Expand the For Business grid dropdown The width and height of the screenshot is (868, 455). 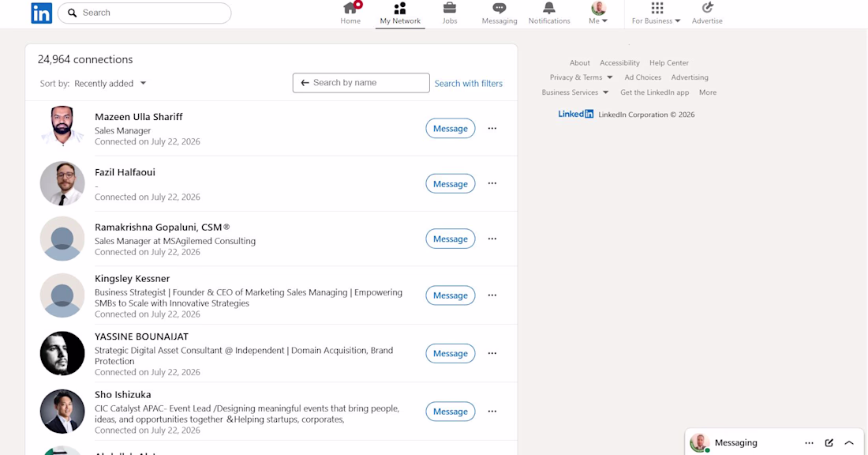[656, 13]
